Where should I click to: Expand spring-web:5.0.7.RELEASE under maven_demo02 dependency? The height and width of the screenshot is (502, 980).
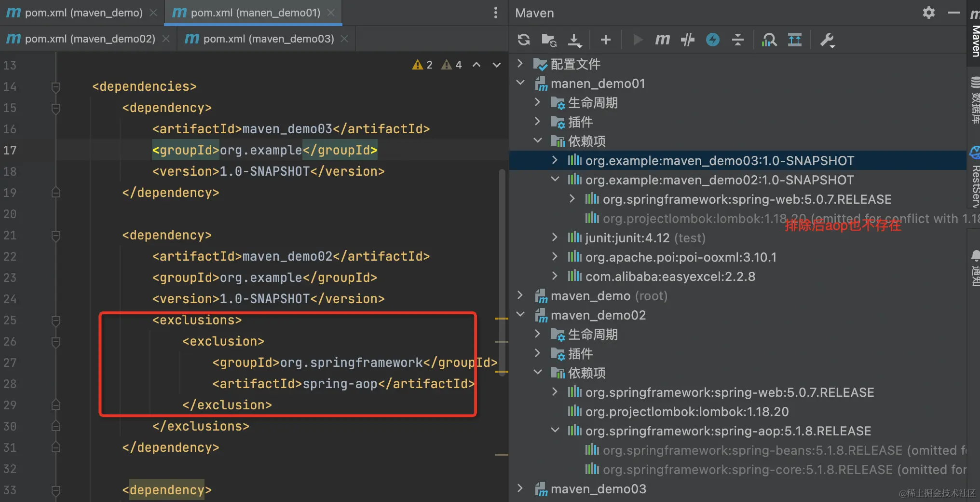(572, 199)
